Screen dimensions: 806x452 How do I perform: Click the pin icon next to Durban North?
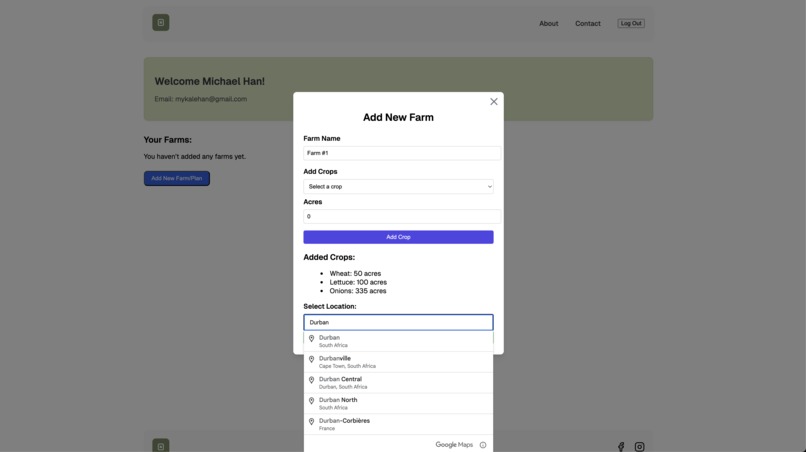click(x=311, y=401)
